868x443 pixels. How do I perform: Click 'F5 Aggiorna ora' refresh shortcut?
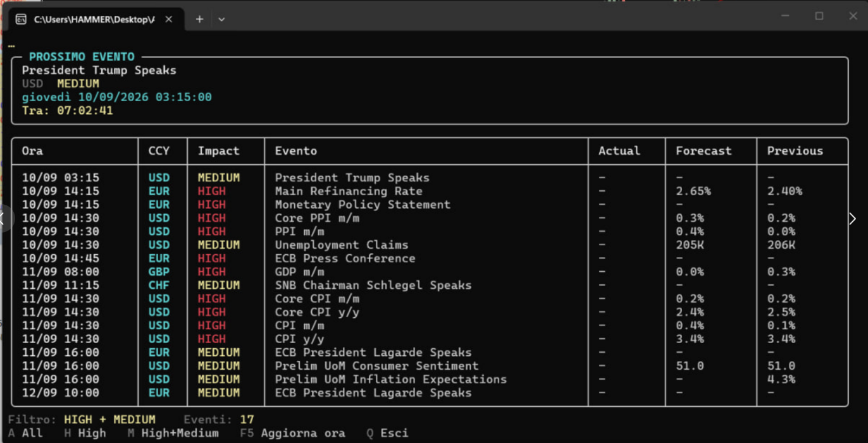click(x=292, y=434)
